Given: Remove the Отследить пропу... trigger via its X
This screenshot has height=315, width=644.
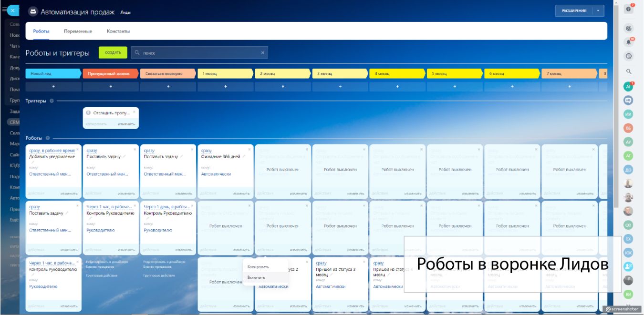Looking at the screenshot, I should tap(135, 111).
